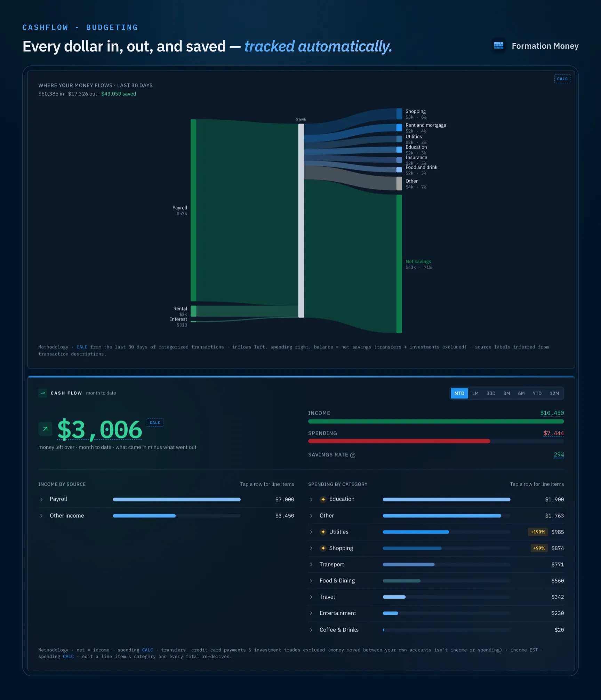Screen dimensions: 601x700
Task: Click the $3,006 cash flow amount
Action: [x=100, y=430]
